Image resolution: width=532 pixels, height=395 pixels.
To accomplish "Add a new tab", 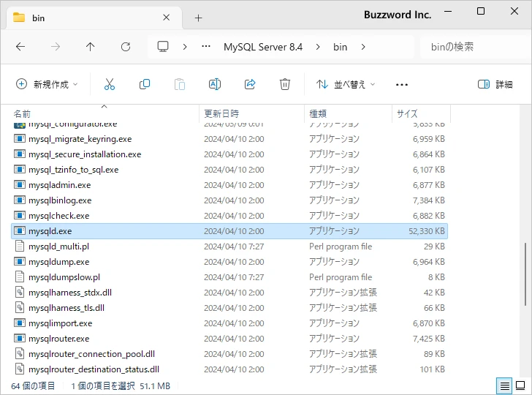I will 198,18.
